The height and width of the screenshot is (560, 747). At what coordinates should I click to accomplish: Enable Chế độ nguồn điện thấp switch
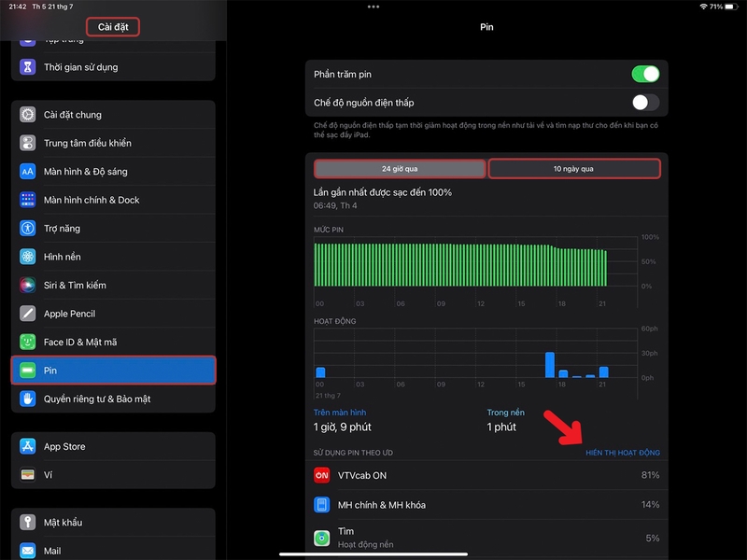(x=645, y=103)
